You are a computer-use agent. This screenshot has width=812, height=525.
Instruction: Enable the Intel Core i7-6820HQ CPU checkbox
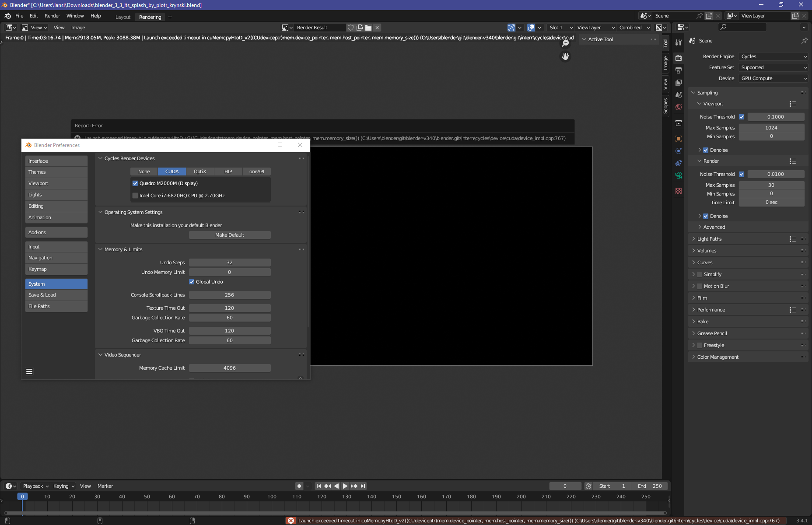coord(135,196)
